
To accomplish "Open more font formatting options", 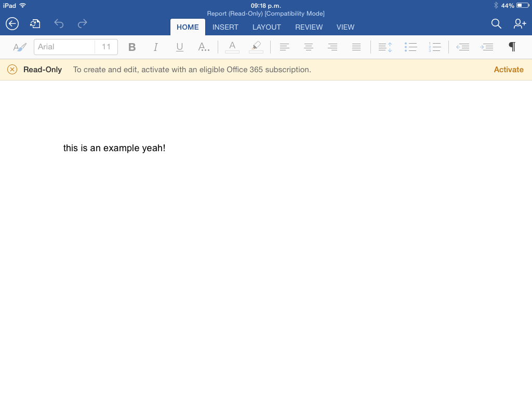I will click(x=204, y=47).
